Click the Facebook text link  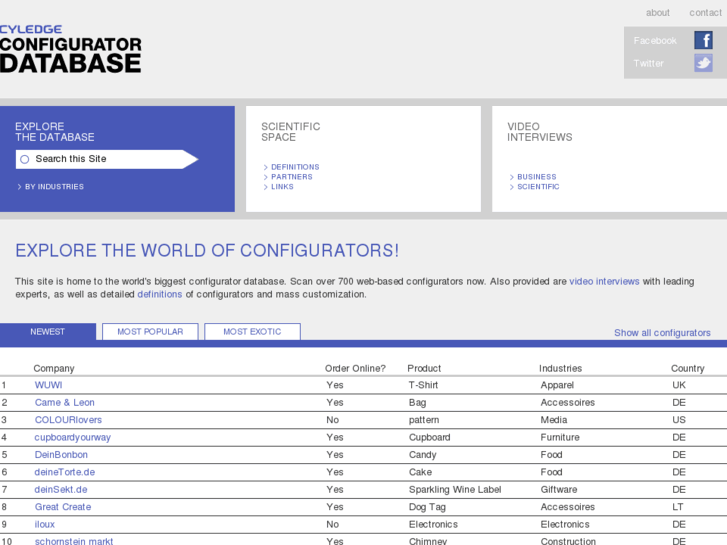(655, 41)
